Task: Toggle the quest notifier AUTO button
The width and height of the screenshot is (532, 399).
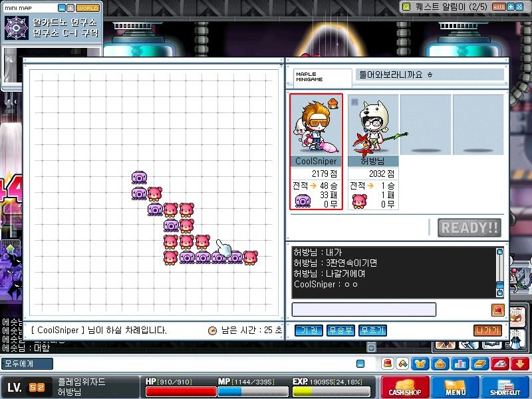Action: (x=499, y=7)
